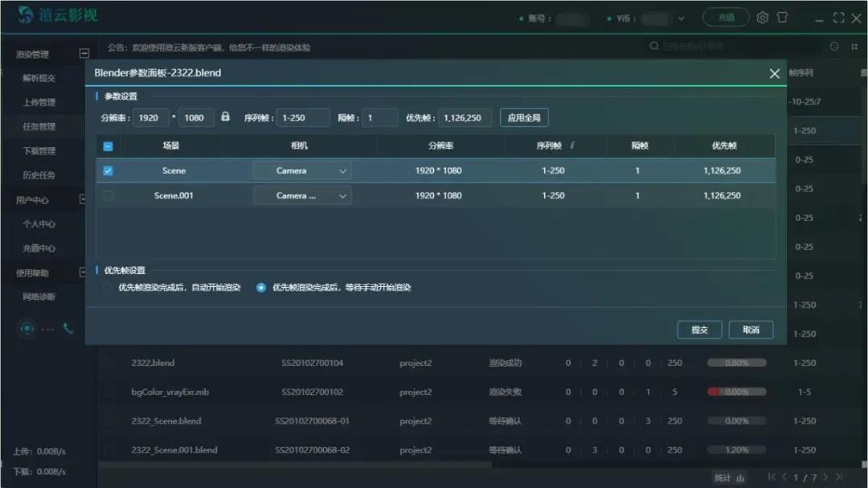Click the refresh icon beside the search box
Viewport: 868px width, 488px height.
coord(833,47)
